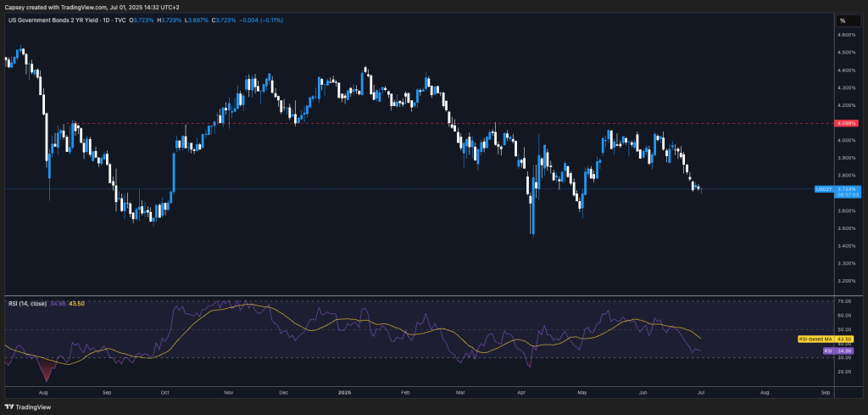Click the percent scale button
The image size is (868, 415).
pos(843,20)
